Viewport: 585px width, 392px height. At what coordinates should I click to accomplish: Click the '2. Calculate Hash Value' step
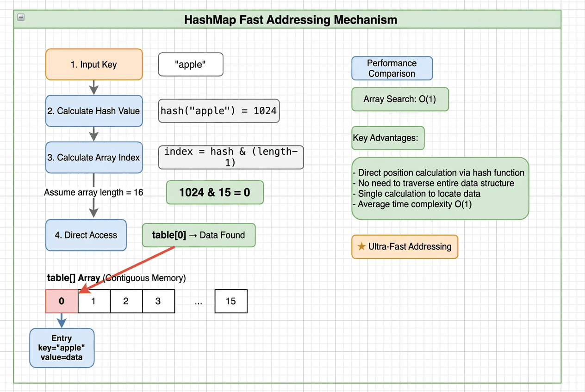point(94,111)
